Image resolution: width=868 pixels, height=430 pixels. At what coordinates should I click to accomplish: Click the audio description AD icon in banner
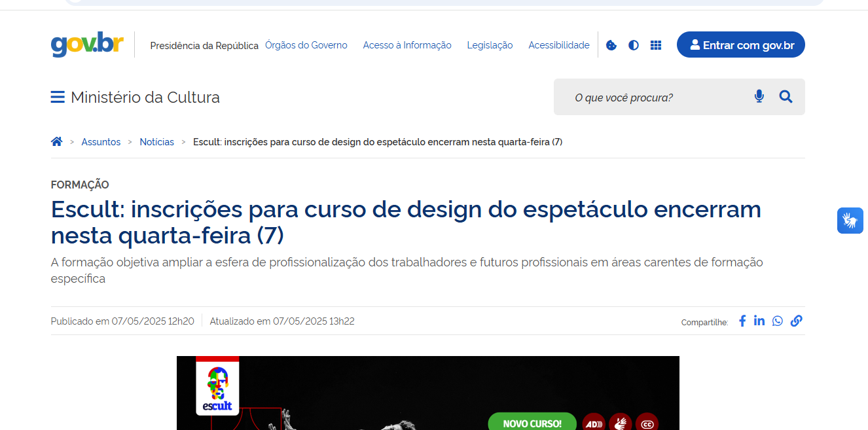(x=593, y=423)
